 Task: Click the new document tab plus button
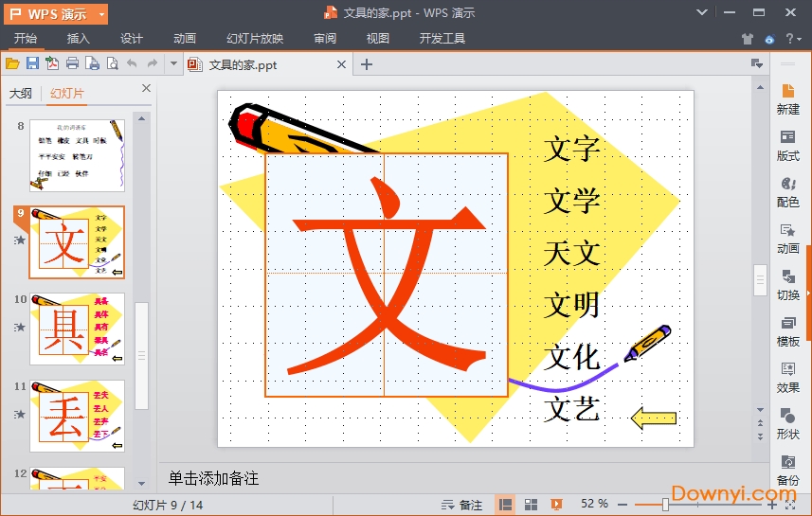(367, 64)
